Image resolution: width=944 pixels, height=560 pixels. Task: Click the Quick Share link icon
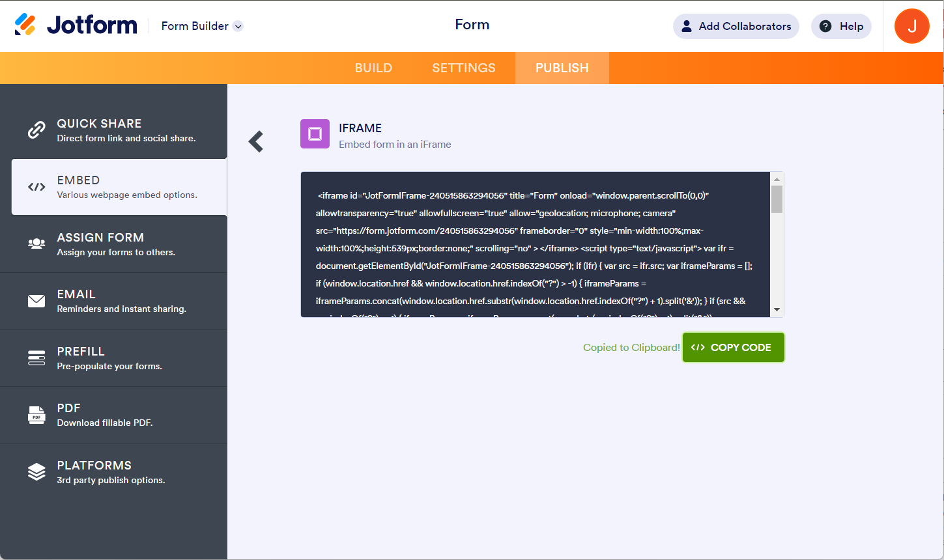click(36, 130)
